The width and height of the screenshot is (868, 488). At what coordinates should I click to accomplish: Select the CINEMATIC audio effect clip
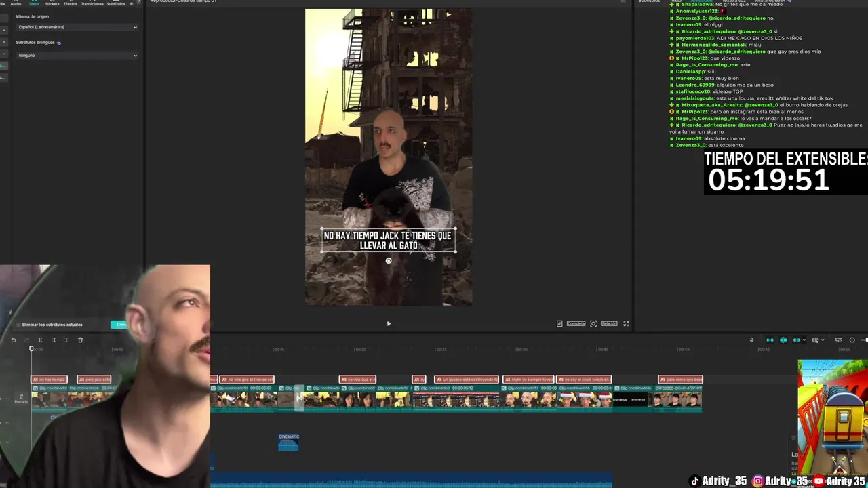288,442
